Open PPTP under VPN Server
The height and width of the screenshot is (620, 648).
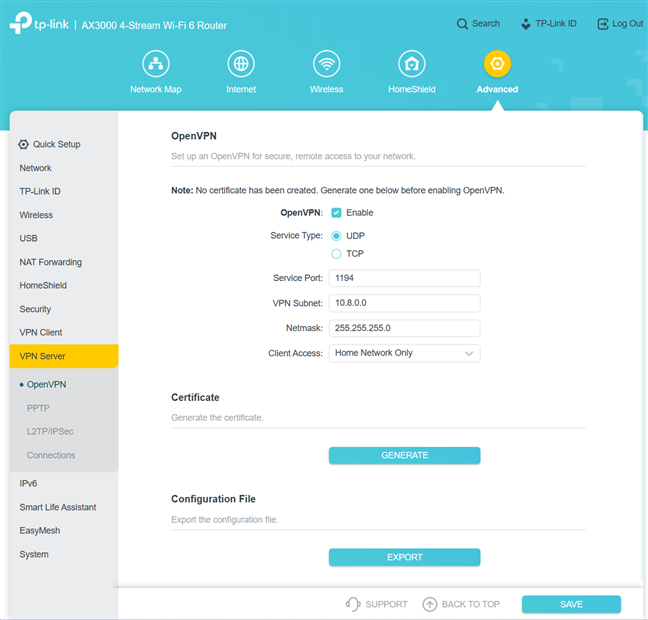coord(38,408)
